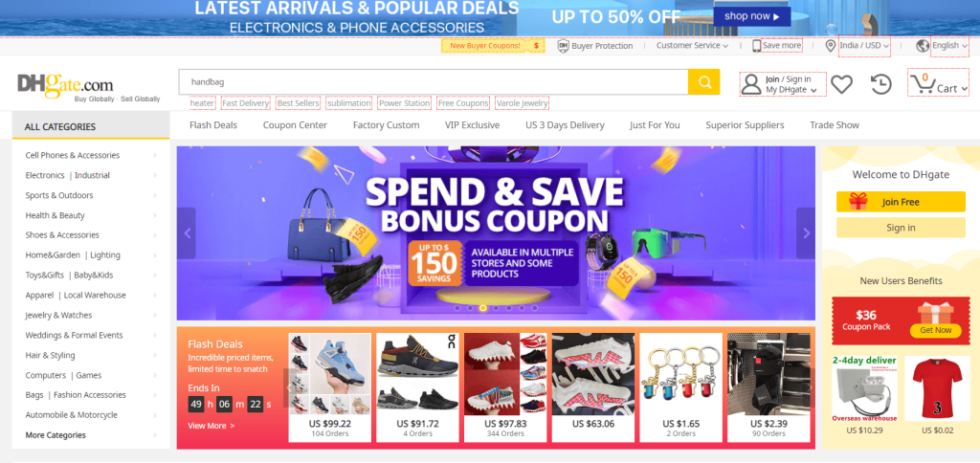This screenshot has width=980, height=463.
Task: Advance banner with right arrow
Action: (806, 233)
